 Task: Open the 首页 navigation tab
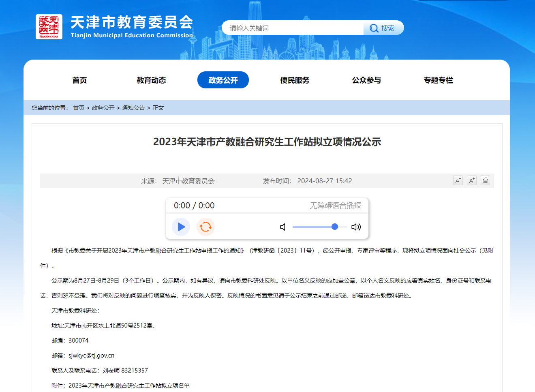pyautogui.click(x=79, y=80)
